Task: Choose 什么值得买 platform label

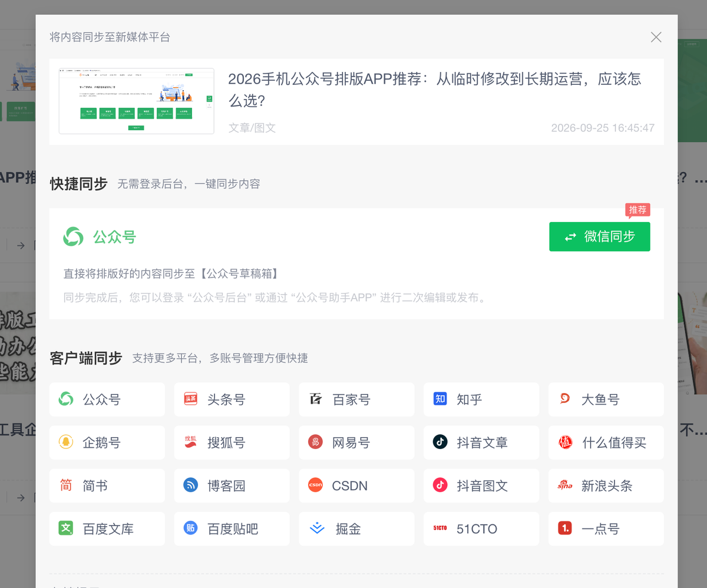Action: [615, 442]
